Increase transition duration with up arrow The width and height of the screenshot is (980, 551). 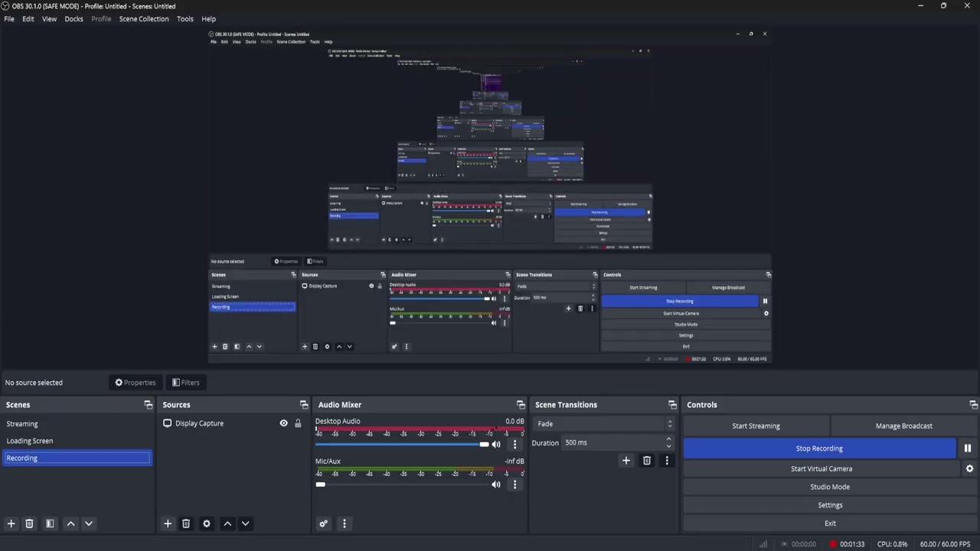(669, 439)
